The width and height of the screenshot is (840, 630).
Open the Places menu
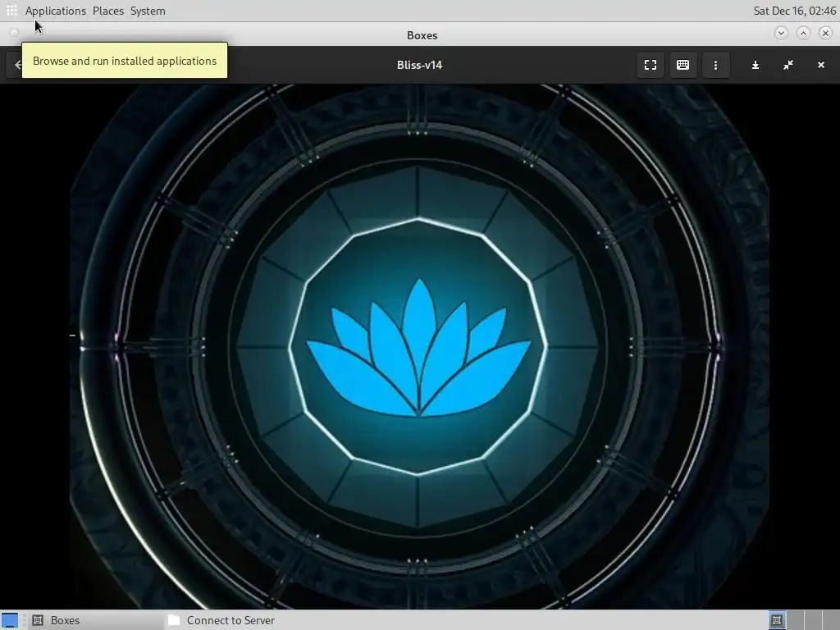[107, 11]
